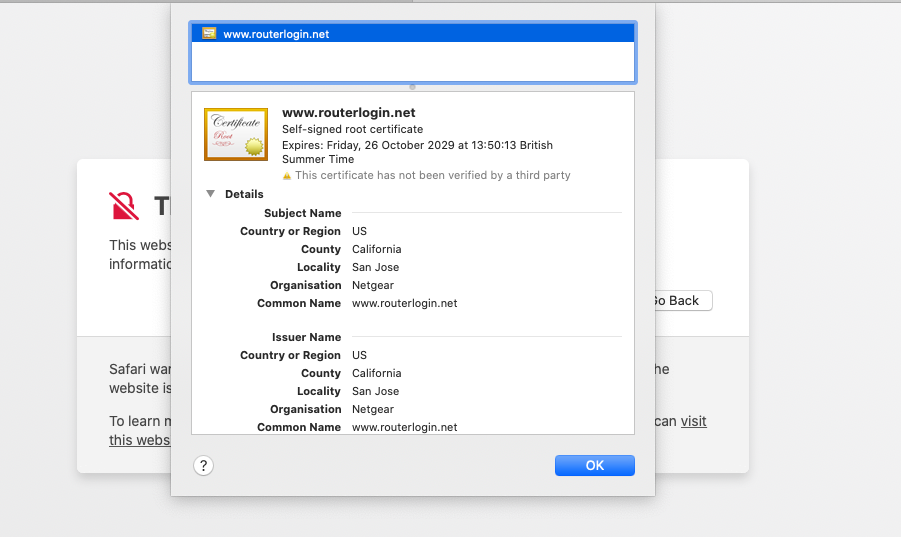Select the Subject's Common Name value
The height and width of the screenshot is (537, 901).
click(x=404, y=303)
